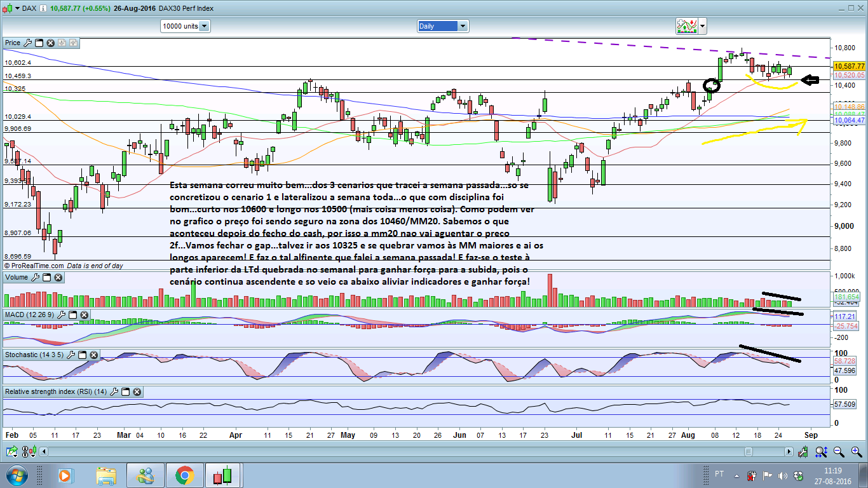
Task: Click the Stochastic (14 3 5) label
Action: click(x=34, y=354)
